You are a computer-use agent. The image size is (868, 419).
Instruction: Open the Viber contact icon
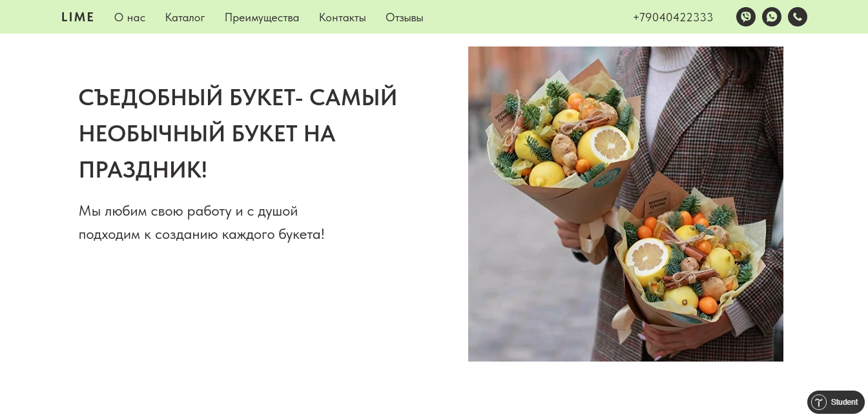(x=746, y=17)
